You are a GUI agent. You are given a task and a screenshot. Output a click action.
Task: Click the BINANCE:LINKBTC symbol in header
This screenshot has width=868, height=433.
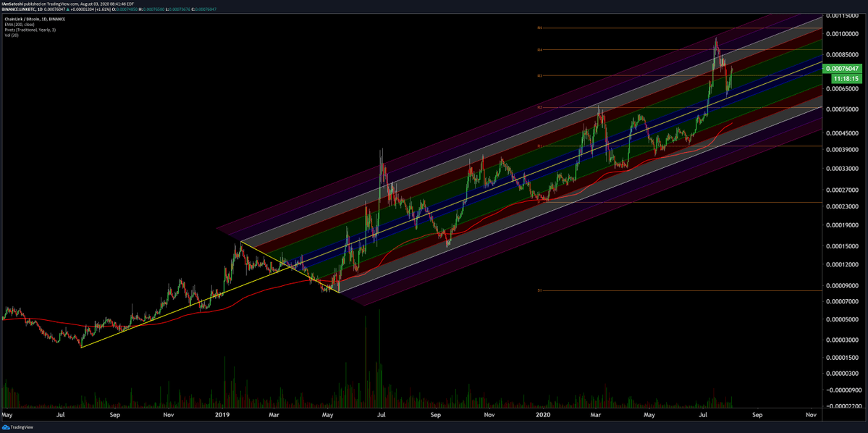(19, 9)
